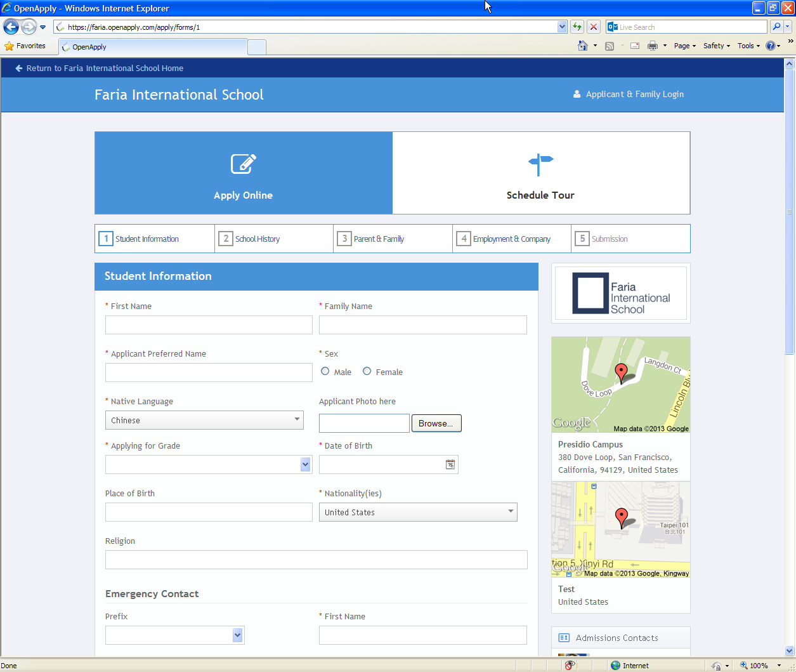796x672 pixels.
Task: Click the student First Name field
Action: click(x=209, y=325)
